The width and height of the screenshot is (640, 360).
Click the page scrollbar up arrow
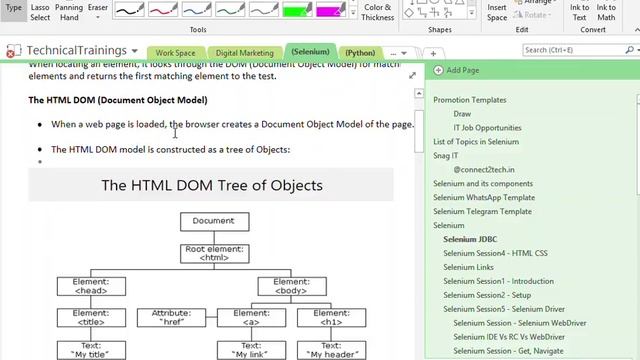(419, 93)
